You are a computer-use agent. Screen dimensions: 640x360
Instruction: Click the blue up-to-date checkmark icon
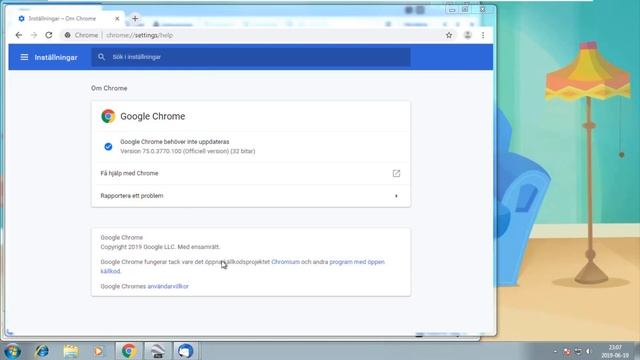point(108,147)
